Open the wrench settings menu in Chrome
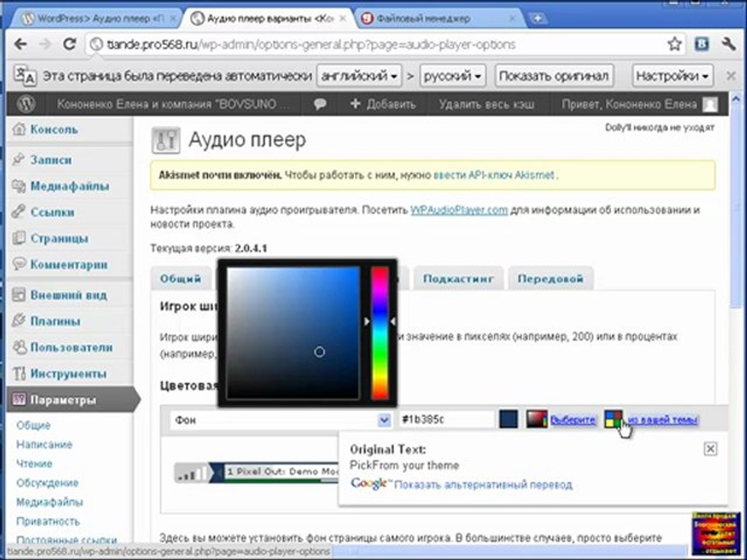The width and height of the screenshot is (747, 560). [728, 44]
